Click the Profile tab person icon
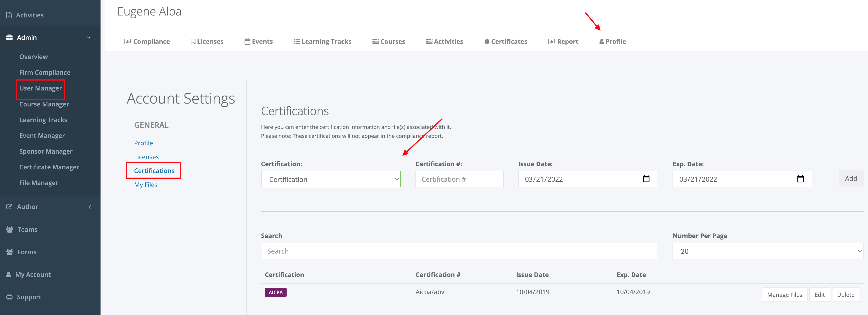Image resolution: width=868 pixels, height=315 pixels. [x=601, y=41]
